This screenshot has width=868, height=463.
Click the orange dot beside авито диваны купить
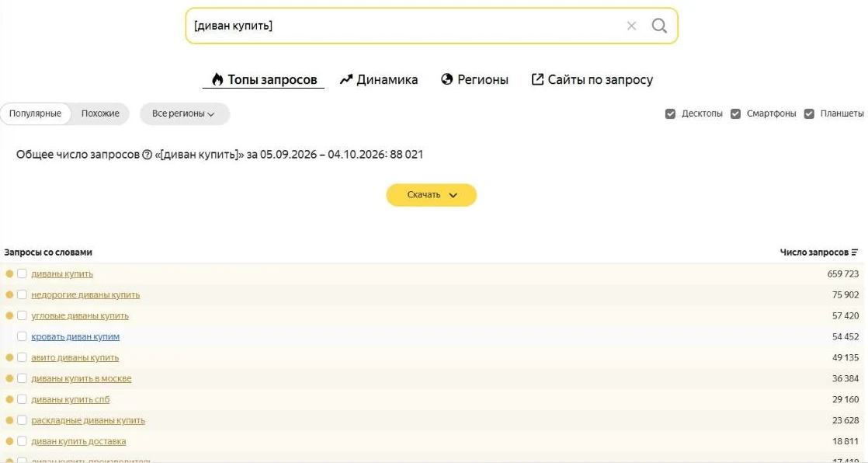pyautogui.click(x=9, y=357)
